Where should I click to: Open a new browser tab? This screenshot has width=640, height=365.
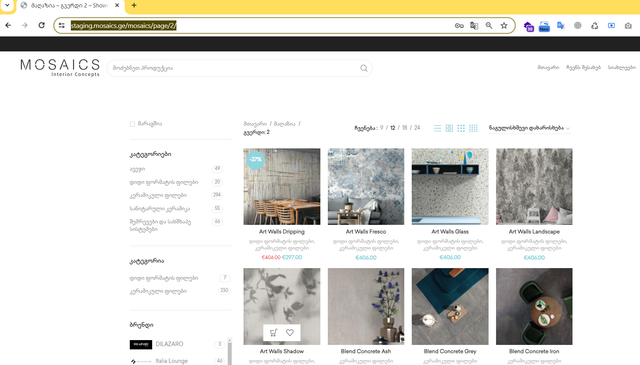134,5
